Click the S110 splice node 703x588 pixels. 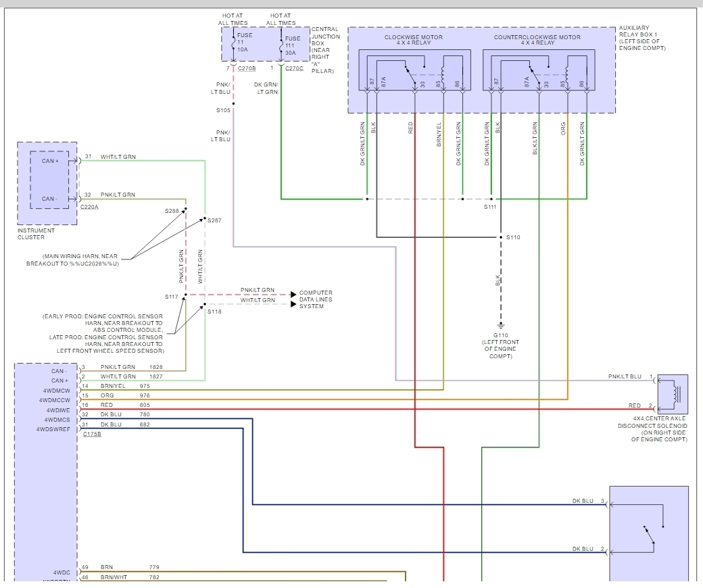(x=501, y=237)
